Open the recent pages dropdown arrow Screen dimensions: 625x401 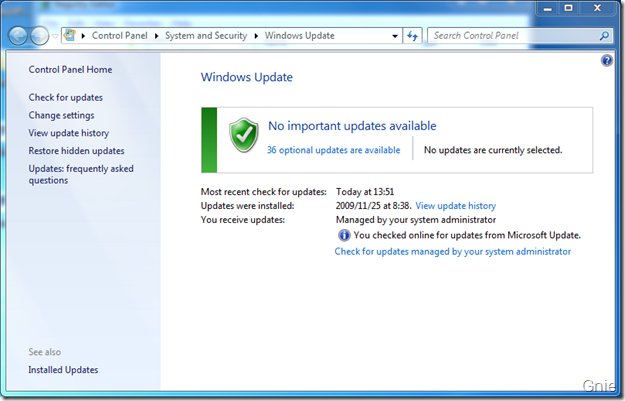coord(55,36)
